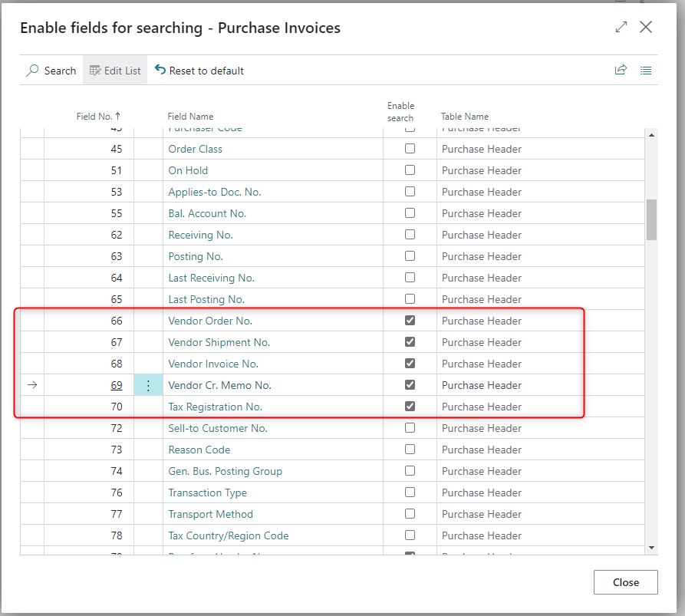
Task: Click the list view icon
Action: click(646, 71)
